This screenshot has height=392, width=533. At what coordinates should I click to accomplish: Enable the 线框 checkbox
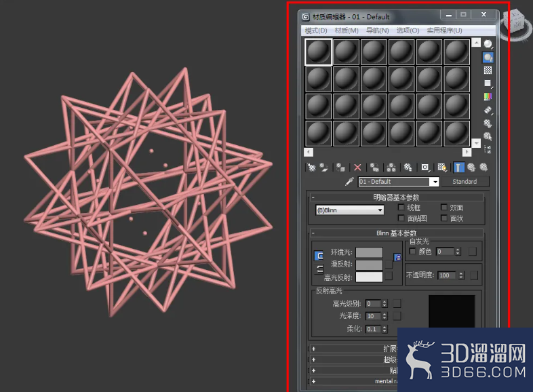tap(401, 207)
